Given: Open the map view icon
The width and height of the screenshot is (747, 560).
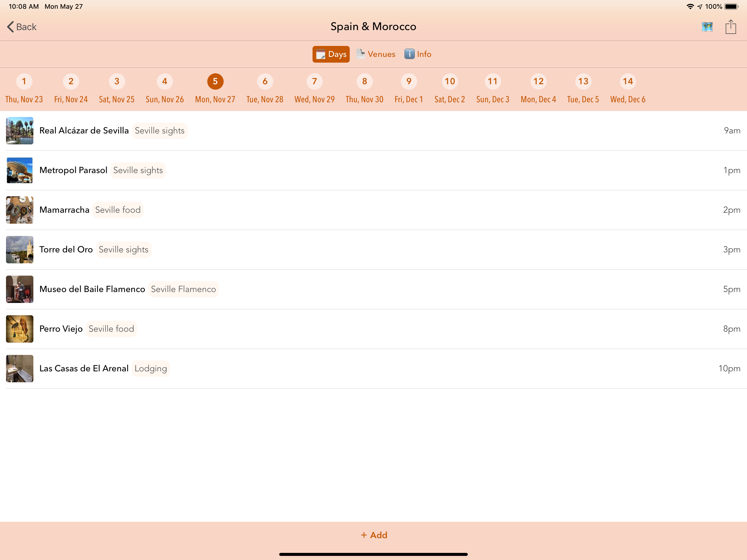Looking at the screenshot, I should click(x=707, y=27).
